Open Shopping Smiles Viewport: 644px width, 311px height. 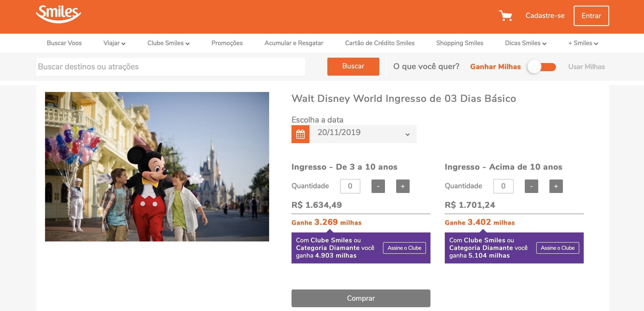pos(460,43)
